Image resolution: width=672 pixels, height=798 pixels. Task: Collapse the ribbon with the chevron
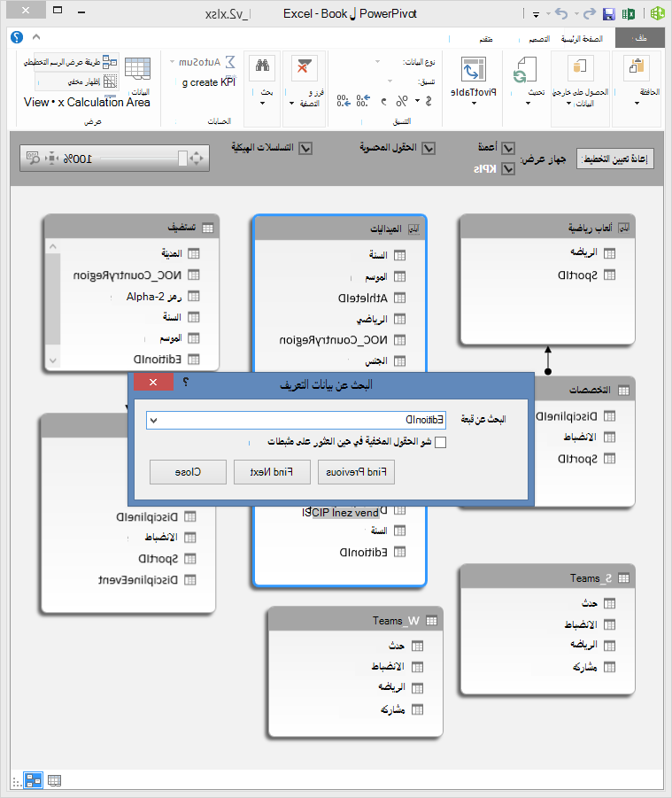[x=36, y=37]
